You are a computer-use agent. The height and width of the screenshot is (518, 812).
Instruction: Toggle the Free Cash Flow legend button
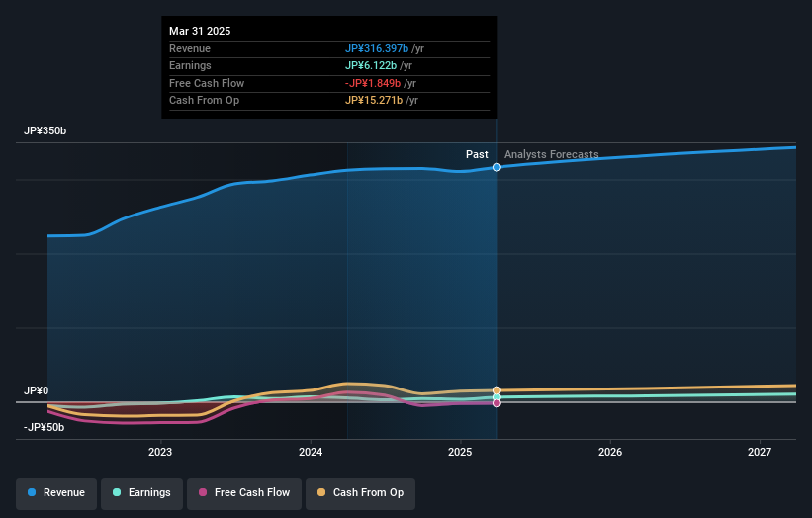(244, 493)
